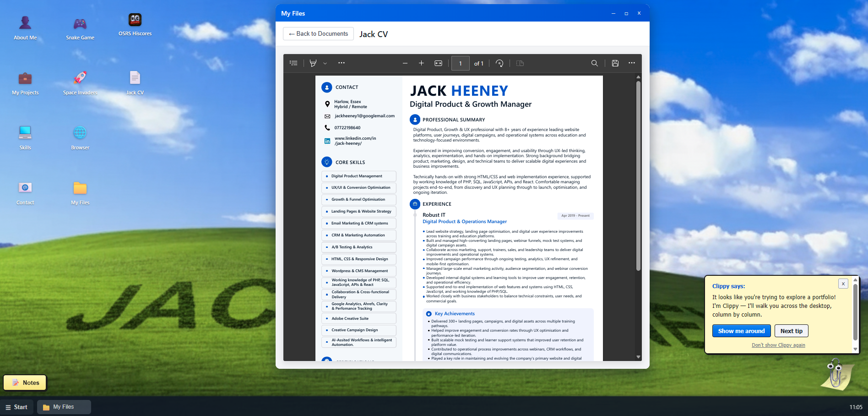Open the Notes button above taskbar
Screen dimensions: 868x416
tap(25, 383)
